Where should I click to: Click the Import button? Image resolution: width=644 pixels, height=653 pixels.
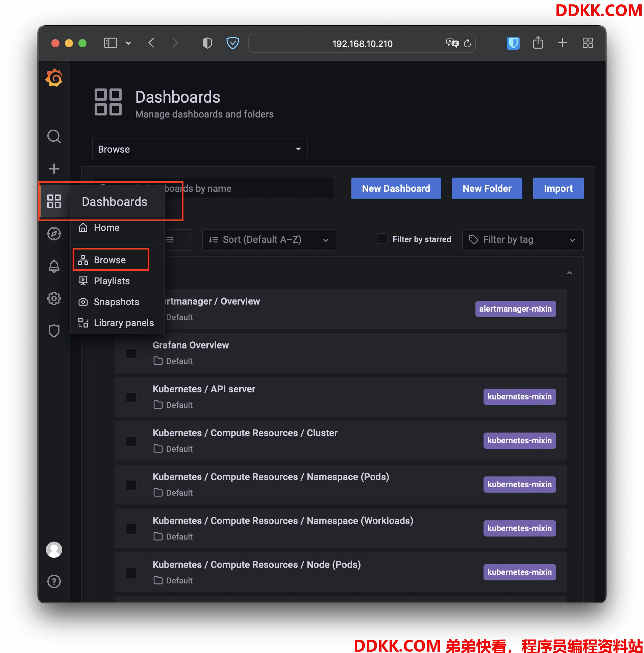click(558, 188)
